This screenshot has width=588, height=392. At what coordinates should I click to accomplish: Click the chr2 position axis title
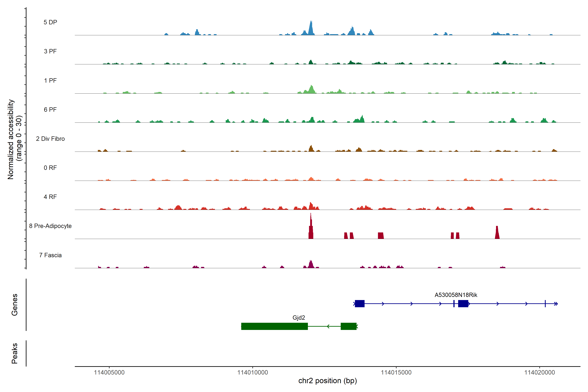(x=327, y=381)
